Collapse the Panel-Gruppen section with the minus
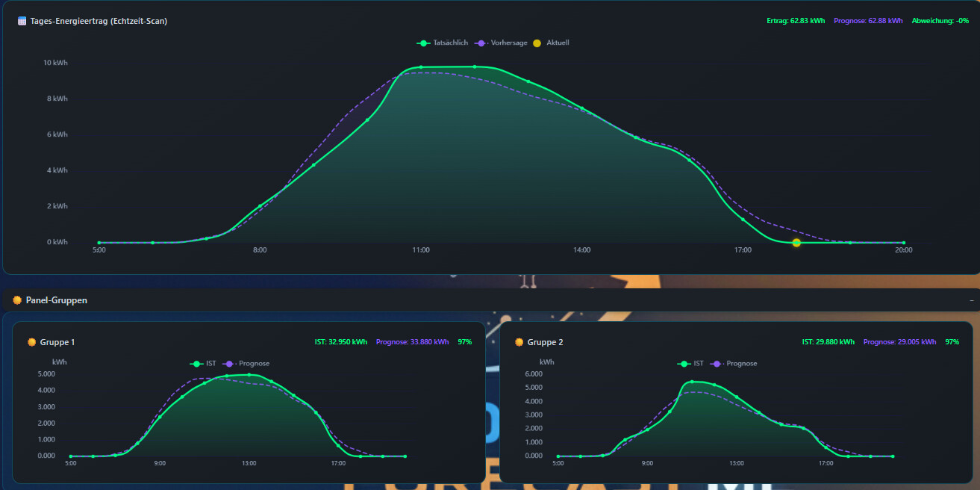The width and height of the screenshot is (980, 490). [971, 300]
